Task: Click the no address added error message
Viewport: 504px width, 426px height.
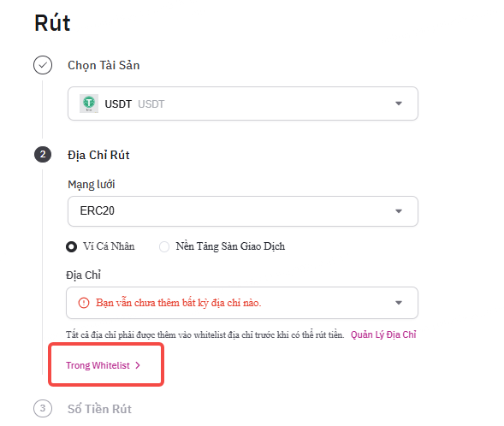Action: click(178, 303)
